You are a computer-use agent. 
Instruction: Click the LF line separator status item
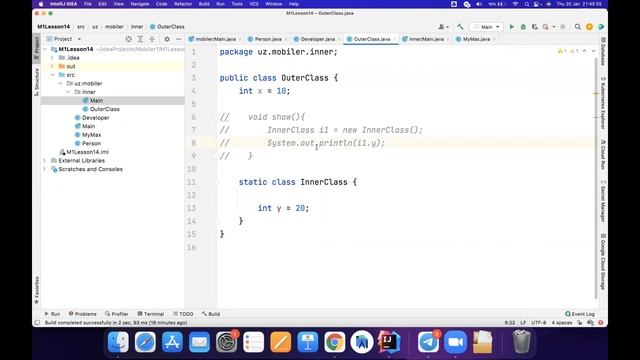pyautogui.click(x=523, y=322)
